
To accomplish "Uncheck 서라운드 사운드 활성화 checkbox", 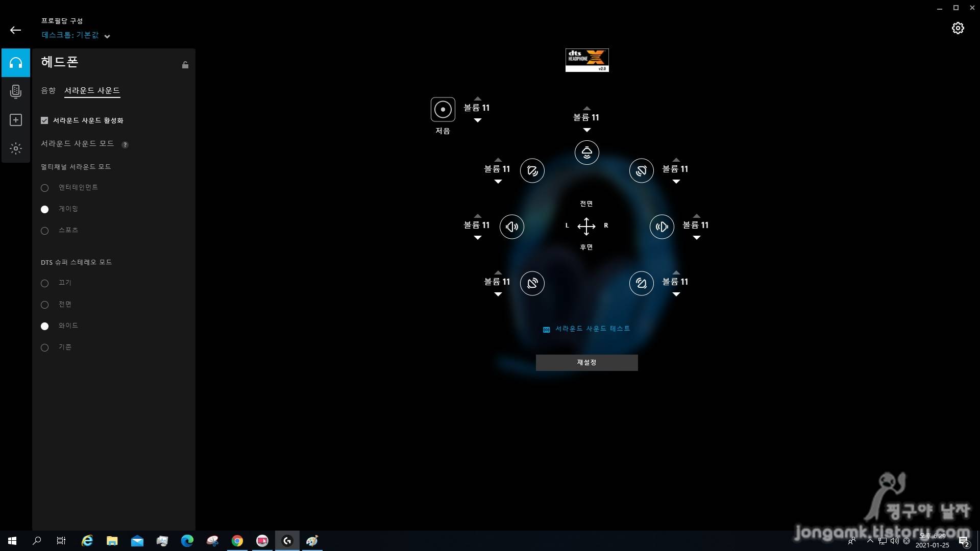I will click(44, 120).
